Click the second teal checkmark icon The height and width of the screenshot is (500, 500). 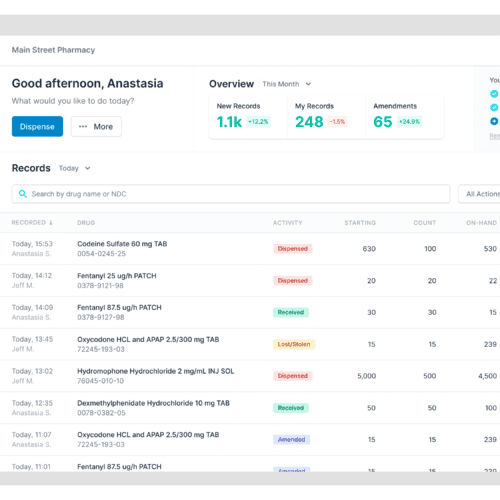(x=494, y=107)
